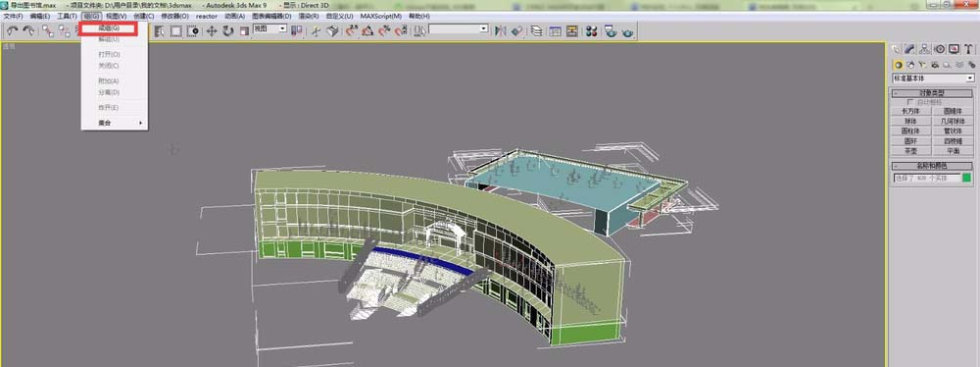
Task: Click the 球体 sphere button
Action: (x=910, y=122)
